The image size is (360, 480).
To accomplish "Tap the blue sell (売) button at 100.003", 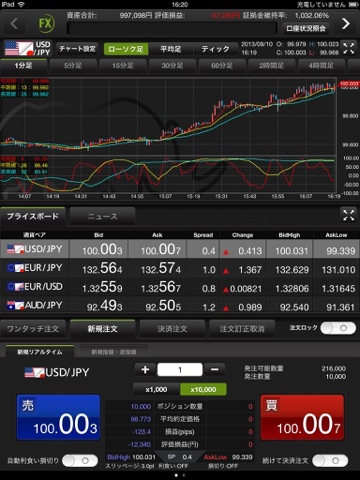I will coord(58,417).
